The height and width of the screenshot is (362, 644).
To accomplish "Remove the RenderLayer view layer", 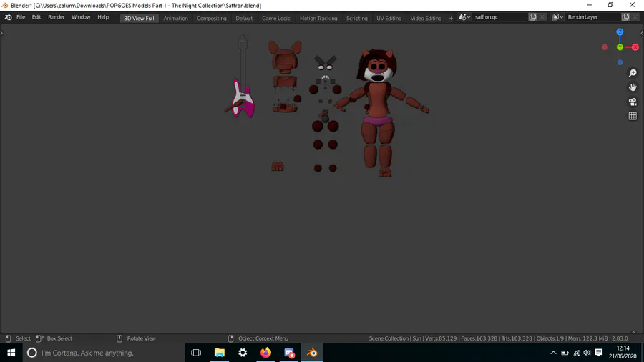I will click(x=635, y=17).
